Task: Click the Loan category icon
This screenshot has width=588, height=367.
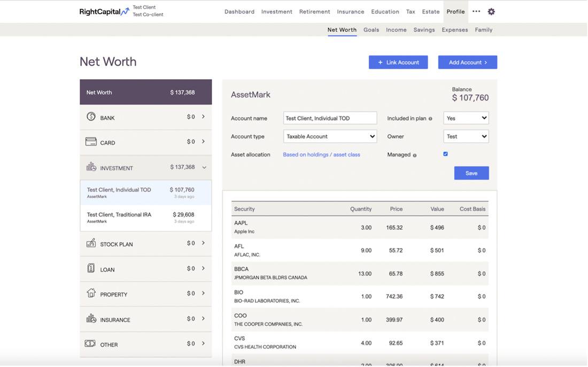Action: click(x=91, y=269)
